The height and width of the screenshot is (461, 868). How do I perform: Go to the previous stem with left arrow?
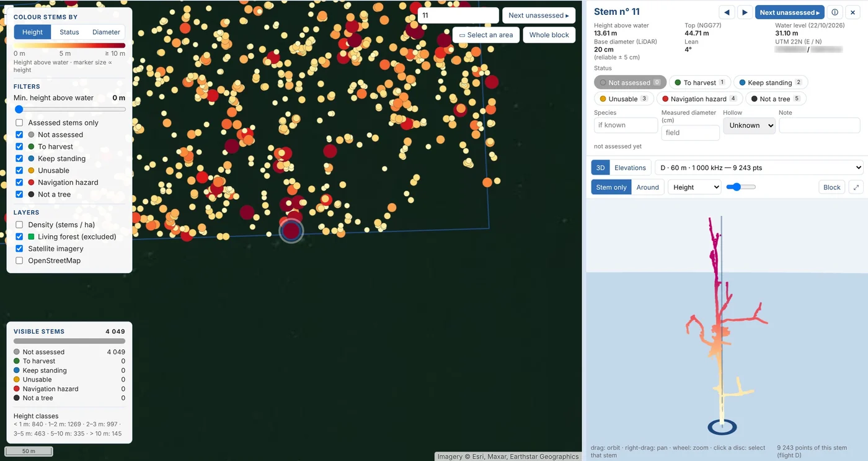[x=727, y=12]
